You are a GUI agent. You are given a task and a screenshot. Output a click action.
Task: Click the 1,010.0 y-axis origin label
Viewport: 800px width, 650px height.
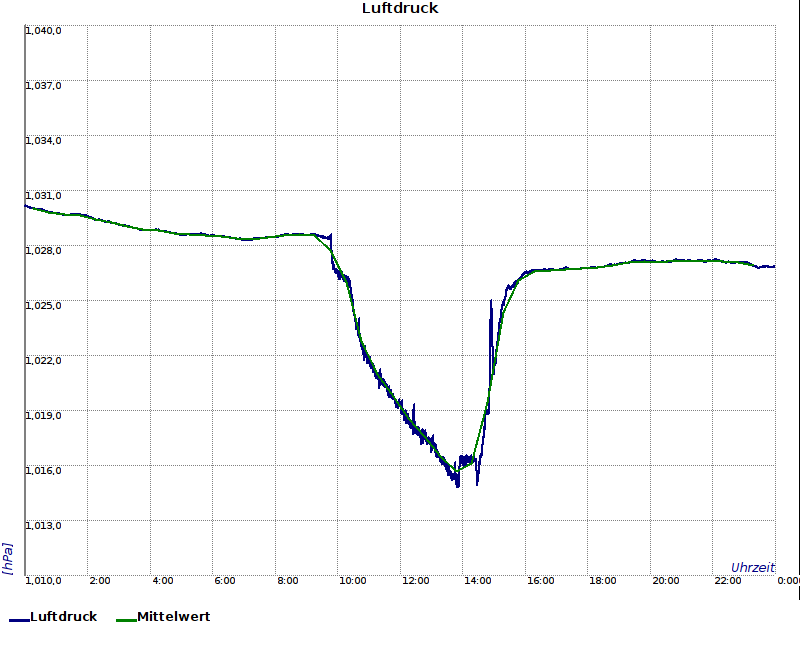click(x=44, y=580)
